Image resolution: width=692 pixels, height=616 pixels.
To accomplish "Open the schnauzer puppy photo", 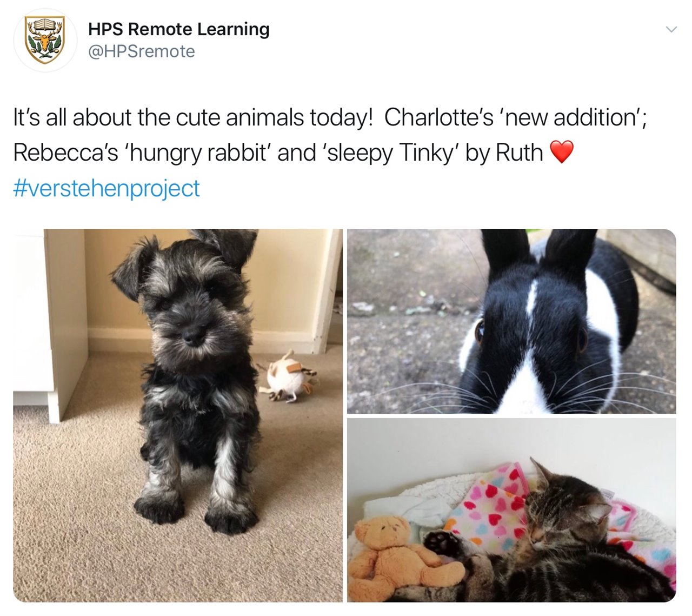I will tap(178, 415).
